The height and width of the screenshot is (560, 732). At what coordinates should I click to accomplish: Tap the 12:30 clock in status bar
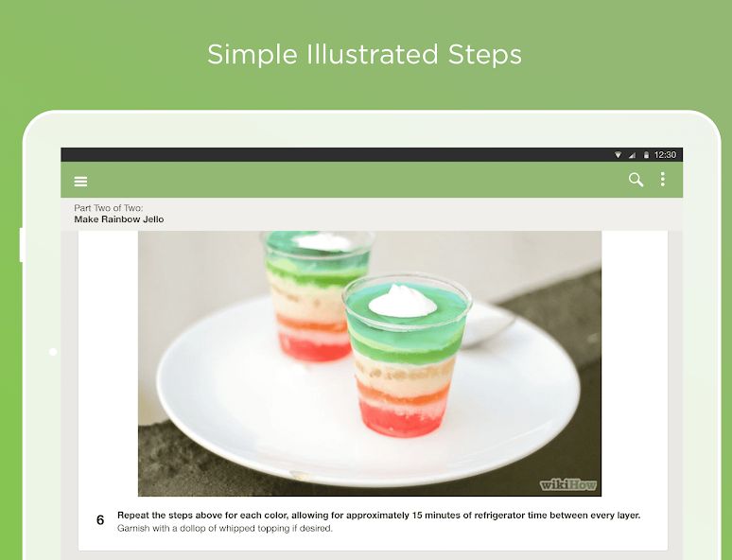665,154
